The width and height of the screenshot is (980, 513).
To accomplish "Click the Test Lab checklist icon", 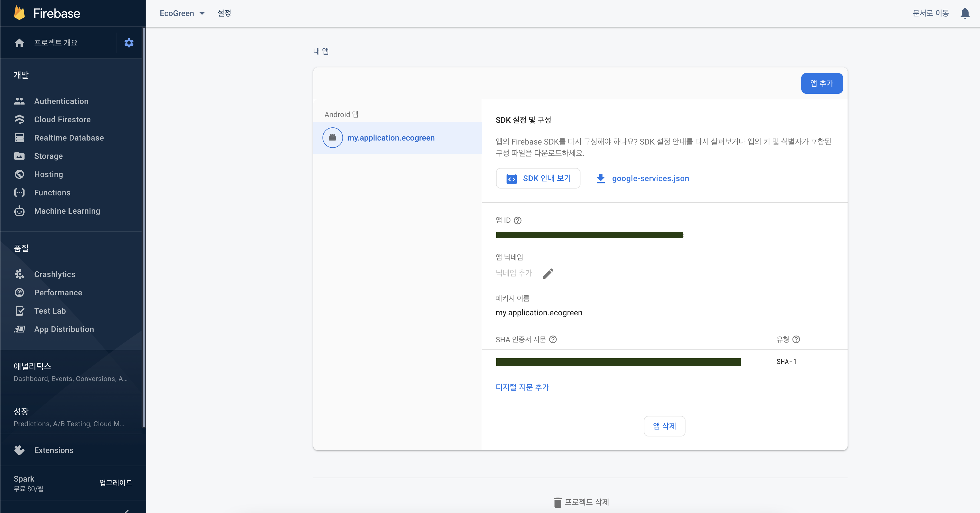I will (19, 311).
